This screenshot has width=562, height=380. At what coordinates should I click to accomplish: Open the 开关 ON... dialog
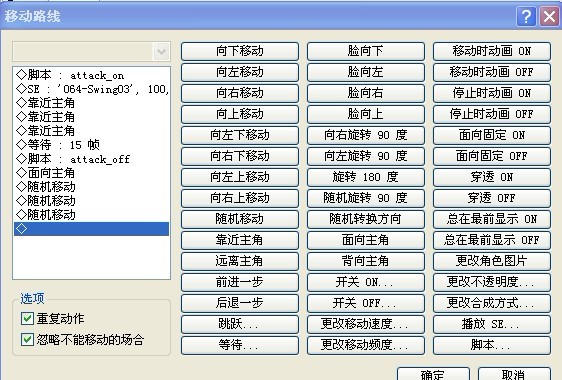point(366,282)
